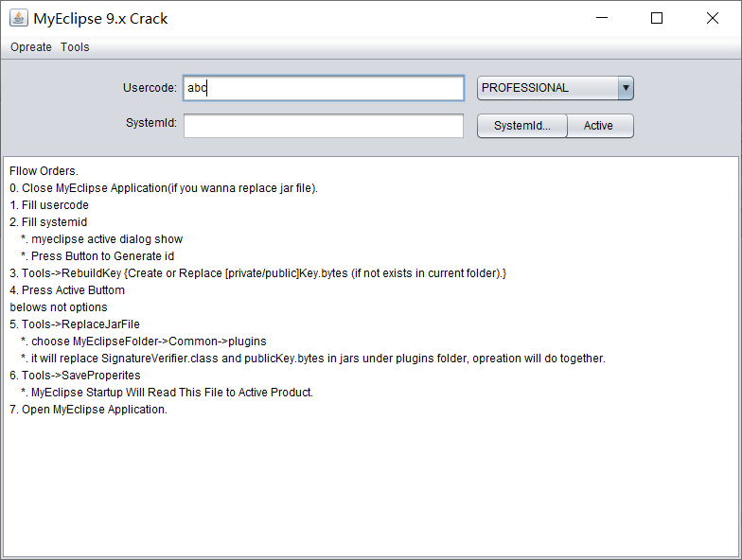Click the Active button

coord(599,126)
